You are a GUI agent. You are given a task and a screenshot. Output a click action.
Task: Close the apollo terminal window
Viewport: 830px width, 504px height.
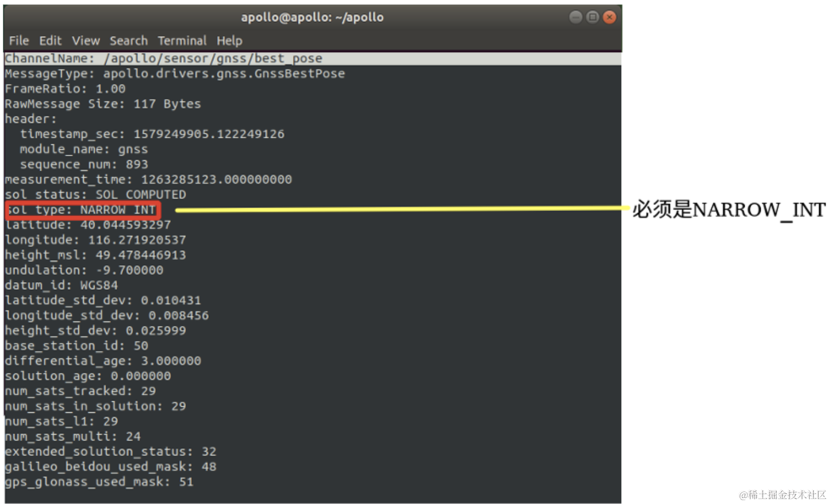pyautogui.click(x=609, y=17)
